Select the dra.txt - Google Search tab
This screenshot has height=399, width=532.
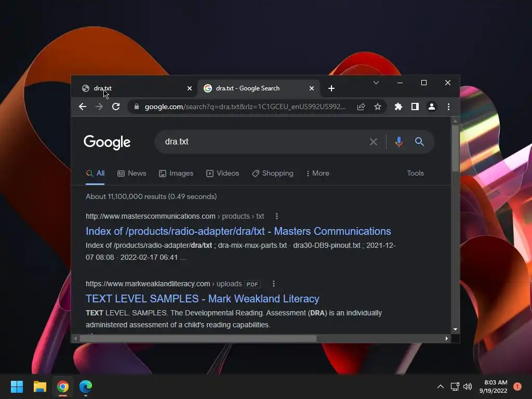coord(258,88)
